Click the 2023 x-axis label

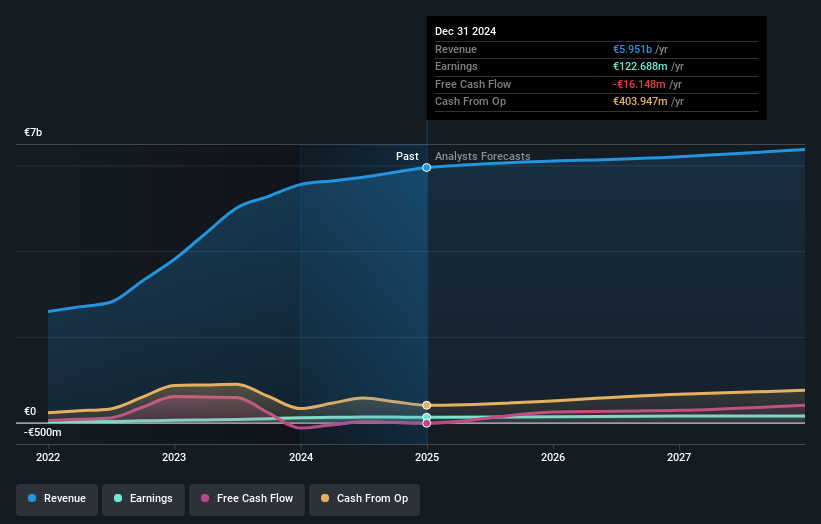tap(174, 457)
